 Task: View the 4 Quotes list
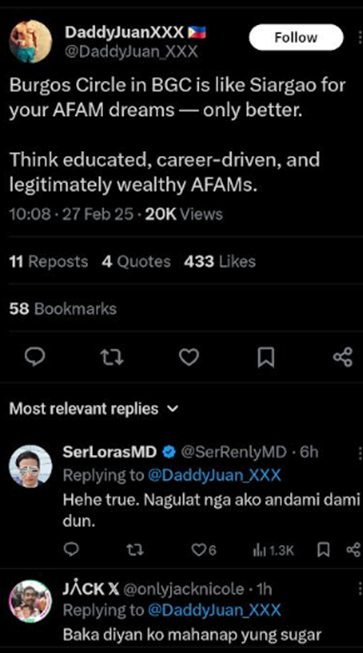(136, 262)
